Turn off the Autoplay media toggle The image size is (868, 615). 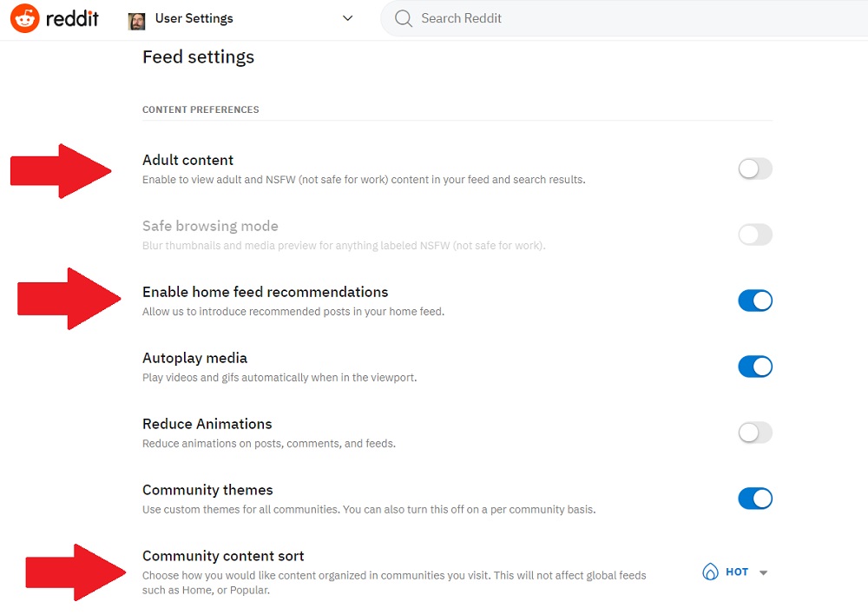pos(754,367)
